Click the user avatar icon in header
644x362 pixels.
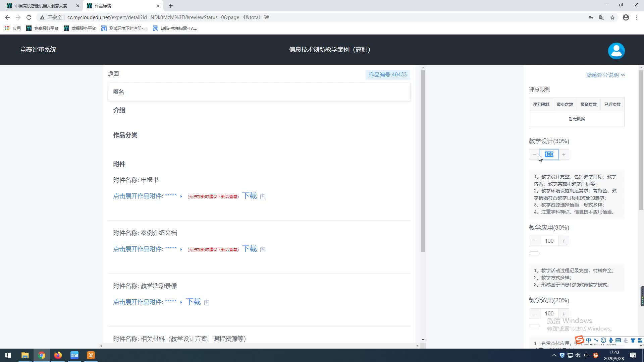[616, 51]
